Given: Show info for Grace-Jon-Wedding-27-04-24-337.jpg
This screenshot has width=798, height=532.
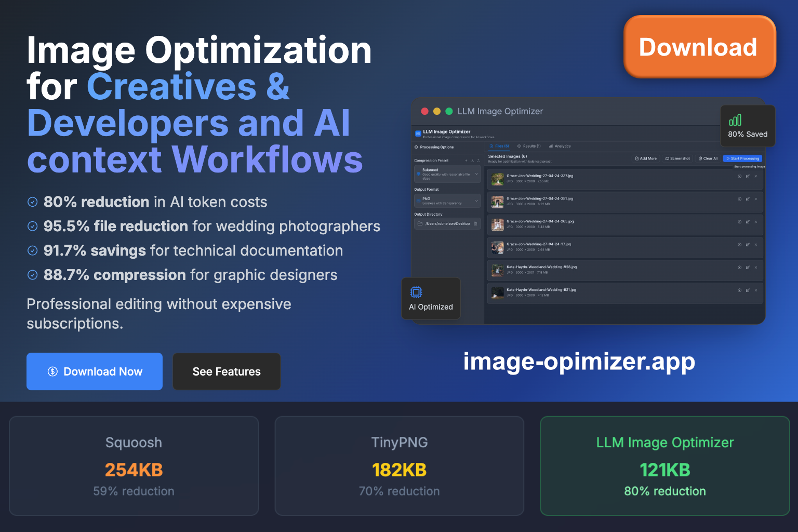Looking at the screenshot, I should tap(740, 176).
